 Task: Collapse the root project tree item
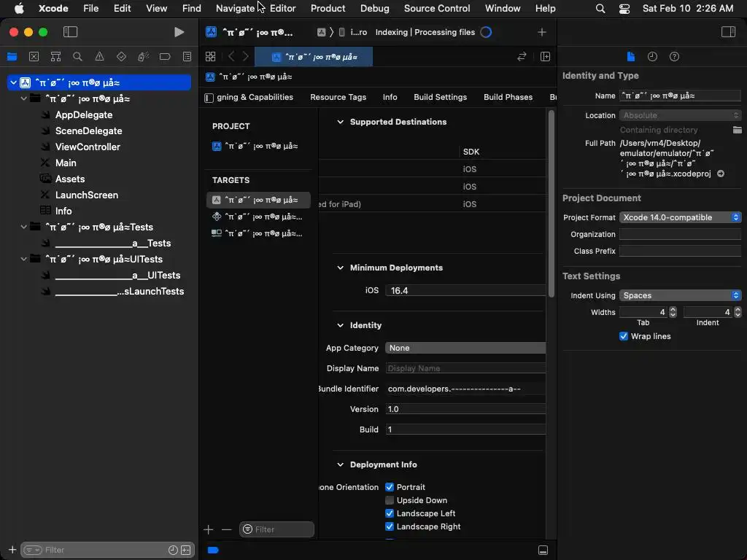[13, 82]
